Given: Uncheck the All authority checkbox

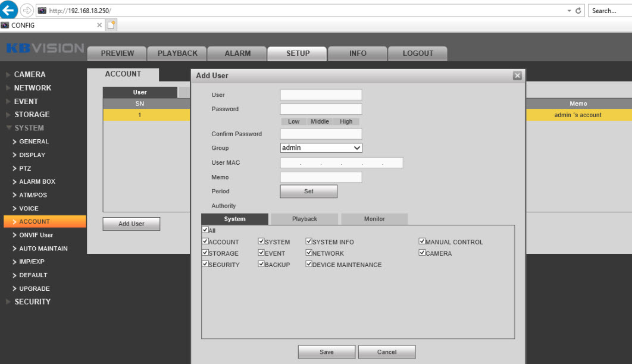Looking at the screenshot, I should [x=205, y=230].
